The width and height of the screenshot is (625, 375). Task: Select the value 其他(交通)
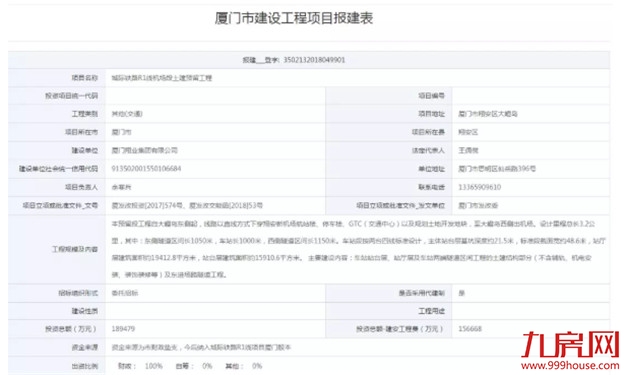pyautogui.click(x=127, y=114)
